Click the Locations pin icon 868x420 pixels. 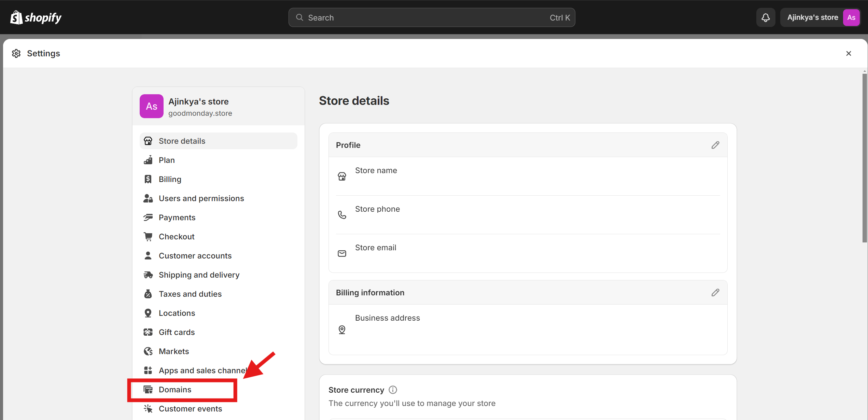[x=148, y=313]
